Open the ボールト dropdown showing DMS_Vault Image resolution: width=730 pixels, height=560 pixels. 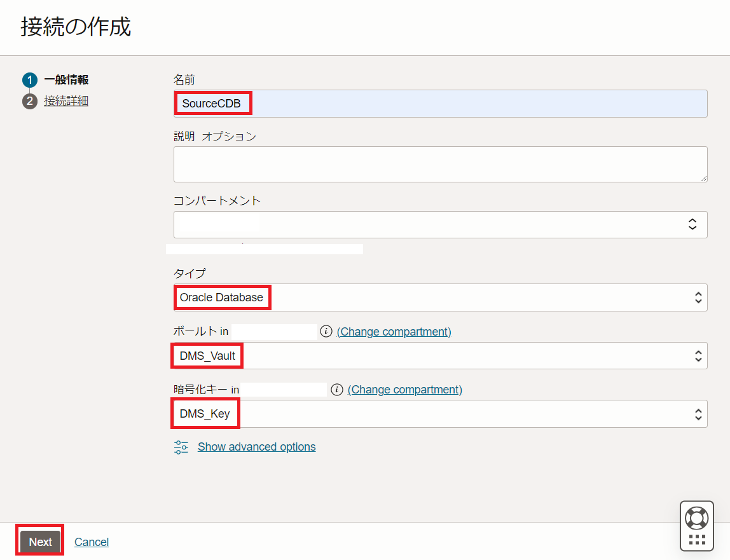click(x=440, y=356)
